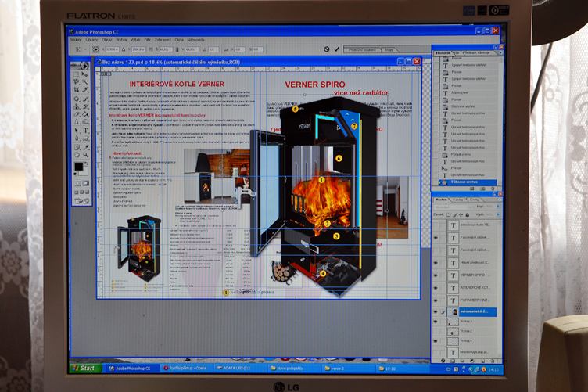588x392 pixels.
Task: Select the Zoom magnifier tool
Action: tap(85, 155)
